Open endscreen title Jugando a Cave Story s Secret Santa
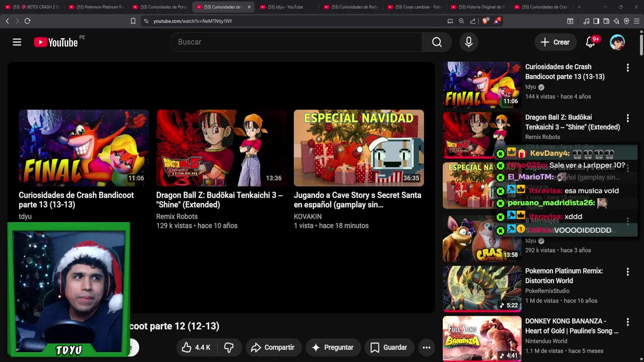The image size is (644, 362). (x=357, y=200)
